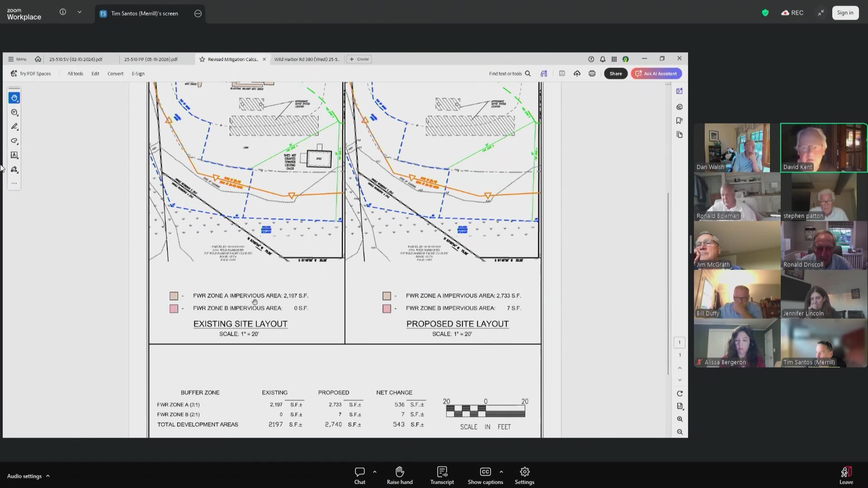868x488 pixels.
Task: Expand Chat options caret
Action: tap(374, 472)
